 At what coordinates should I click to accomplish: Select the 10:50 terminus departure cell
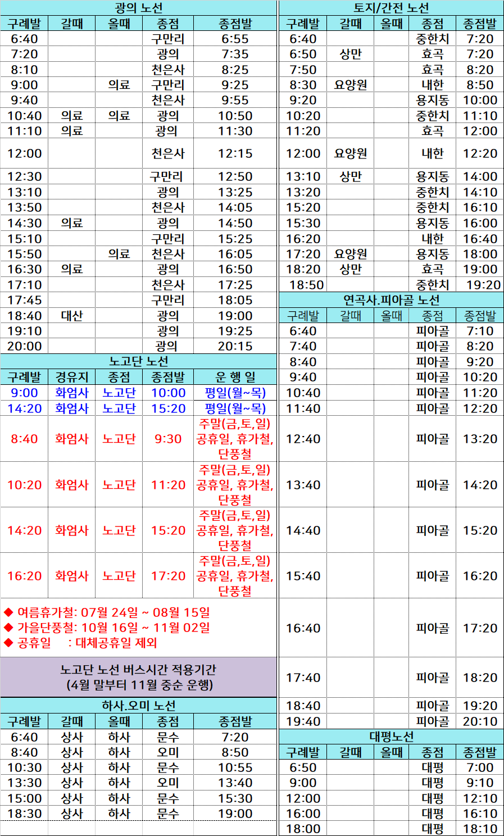tap(235, 116)
